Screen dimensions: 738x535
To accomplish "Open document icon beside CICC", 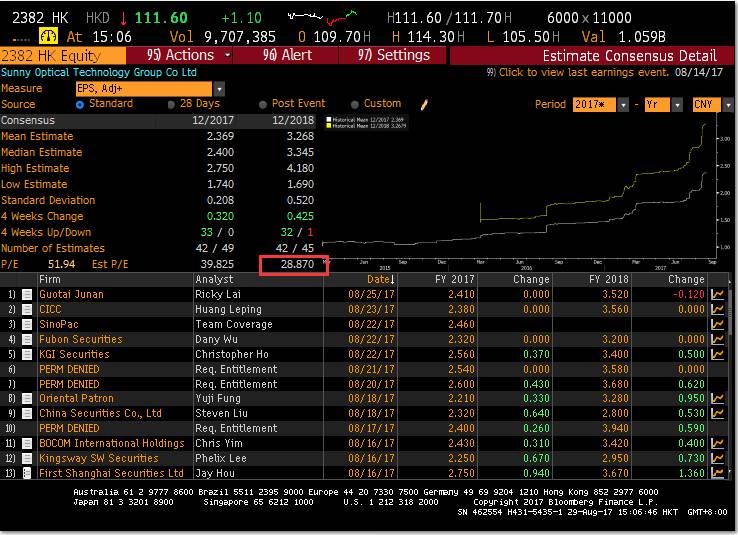I will click(x=27, y=310).
